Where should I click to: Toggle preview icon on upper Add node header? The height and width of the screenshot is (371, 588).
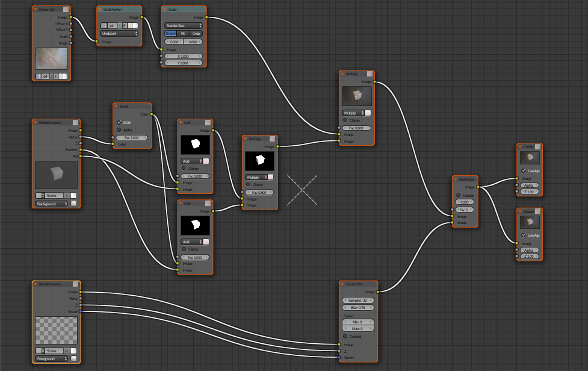pos(208,123)
